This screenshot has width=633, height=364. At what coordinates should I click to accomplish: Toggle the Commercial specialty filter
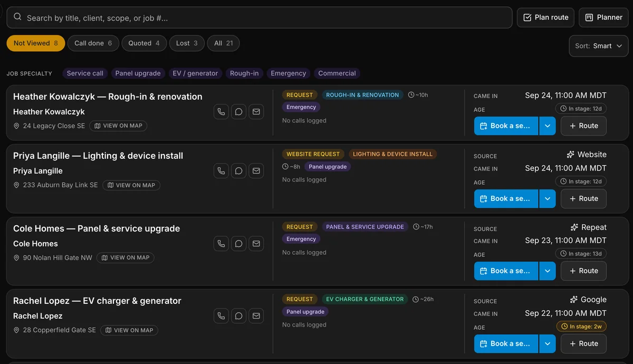(337, 73)
